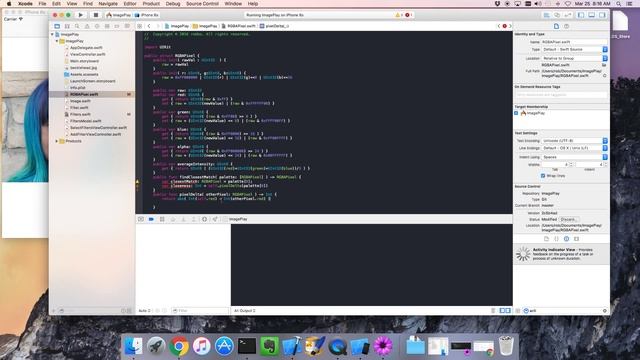
Task: Open the related items grid icon
Action: click(x=140, y=26)
